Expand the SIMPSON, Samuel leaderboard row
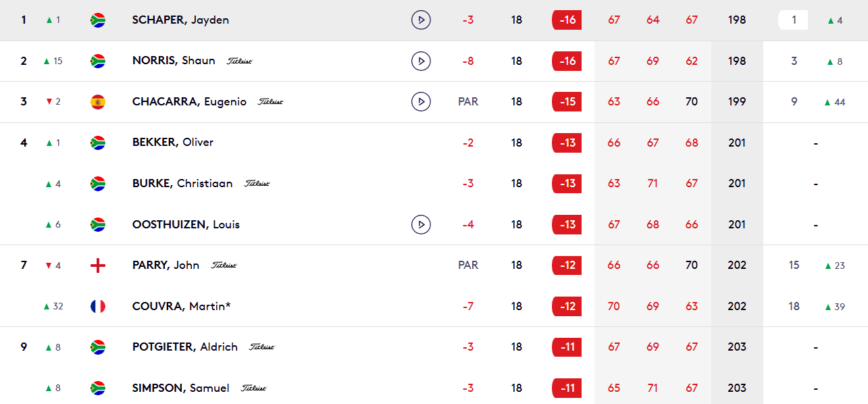 point(180,388)
